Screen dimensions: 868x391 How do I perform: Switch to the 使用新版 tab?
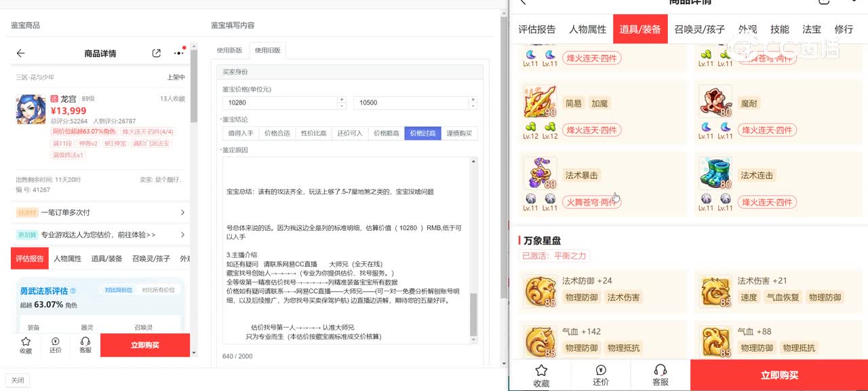coord(229,50)
